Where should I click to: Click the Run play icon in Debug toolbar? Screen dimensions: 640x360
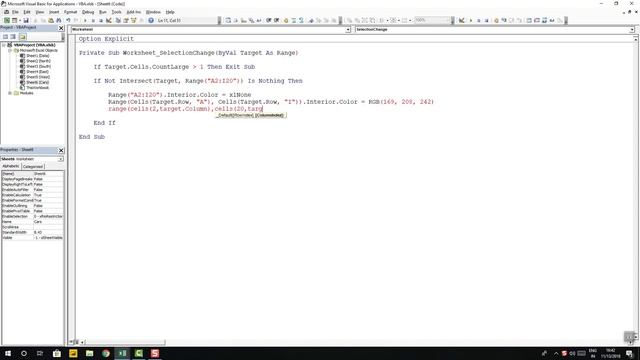tap(471, 20)
